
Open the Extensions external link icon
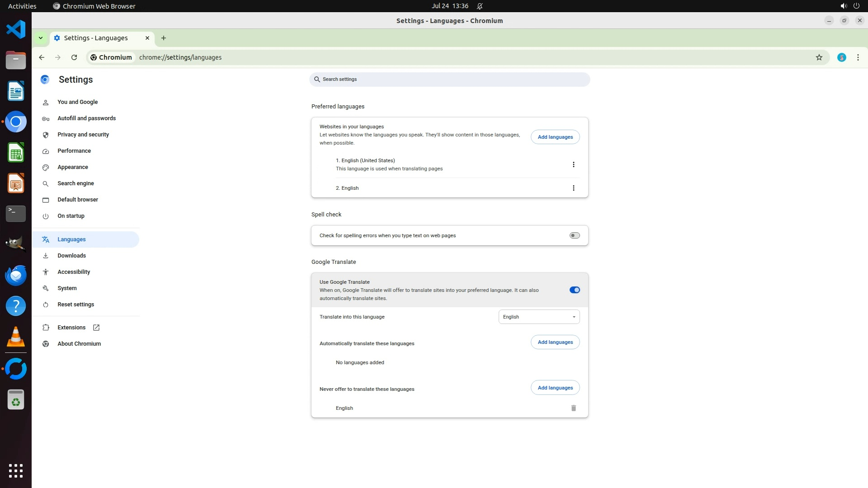pyautogui.click(x=96, y=328)
